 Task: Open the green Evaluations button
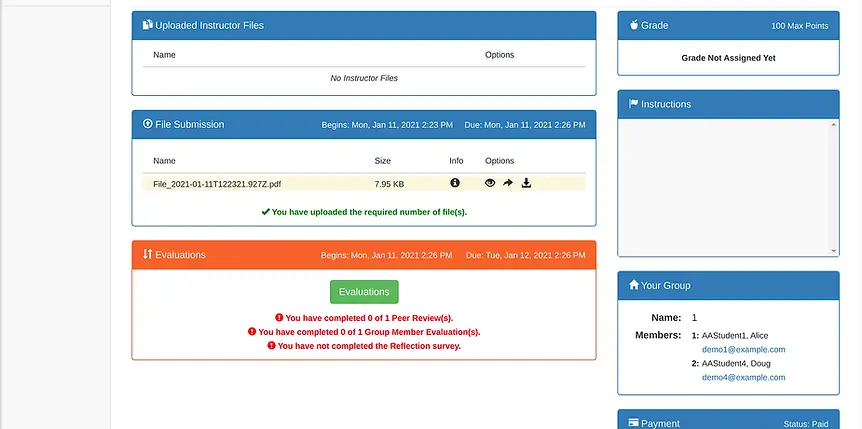364,292
